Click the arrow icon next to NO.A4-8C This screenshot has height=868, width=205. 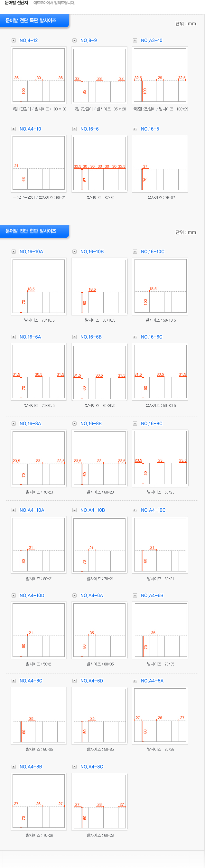(x=74, y=767)
